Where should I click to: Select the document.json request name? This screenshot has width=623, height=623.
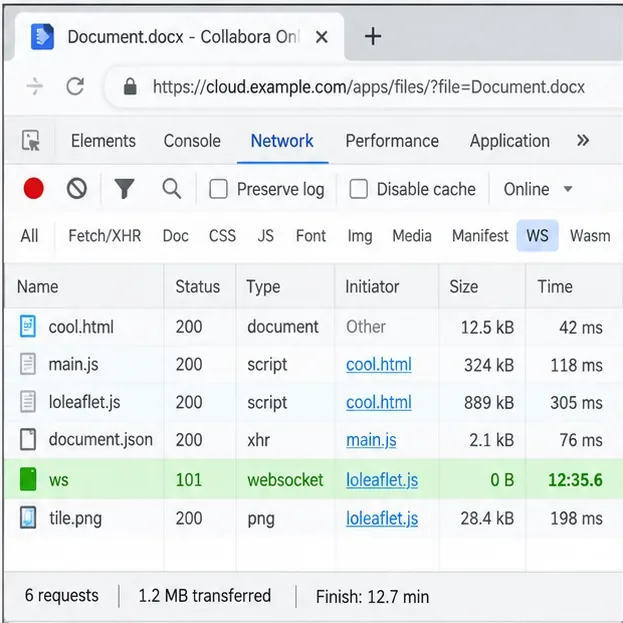click(101, 440)
